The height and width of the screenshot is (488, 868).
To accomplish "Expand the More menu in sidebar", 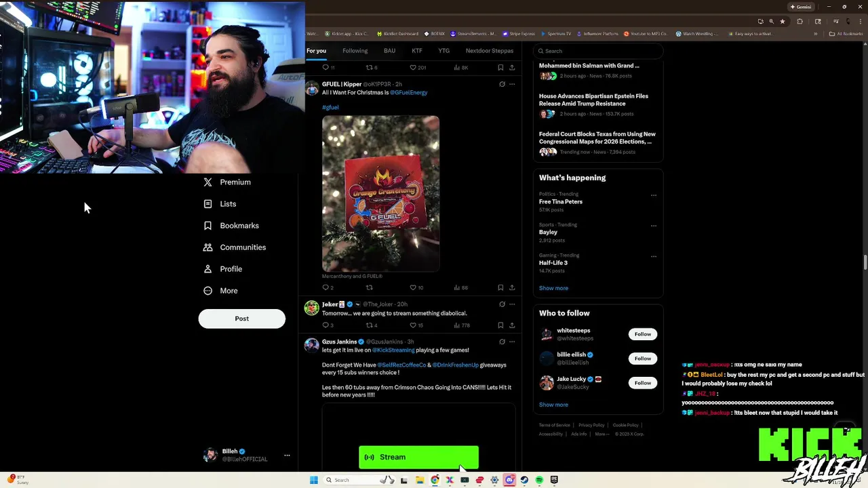I will point(220,291).
